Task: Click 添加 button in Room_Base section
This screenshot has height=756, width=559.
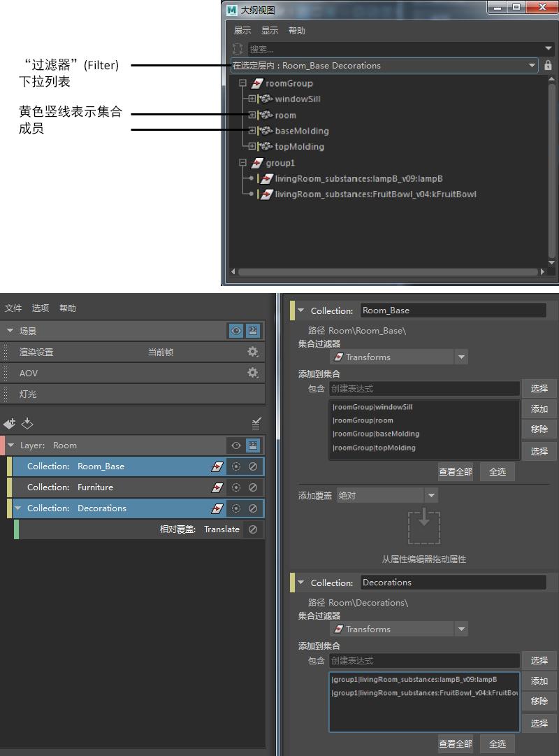Action: [539, 409]
